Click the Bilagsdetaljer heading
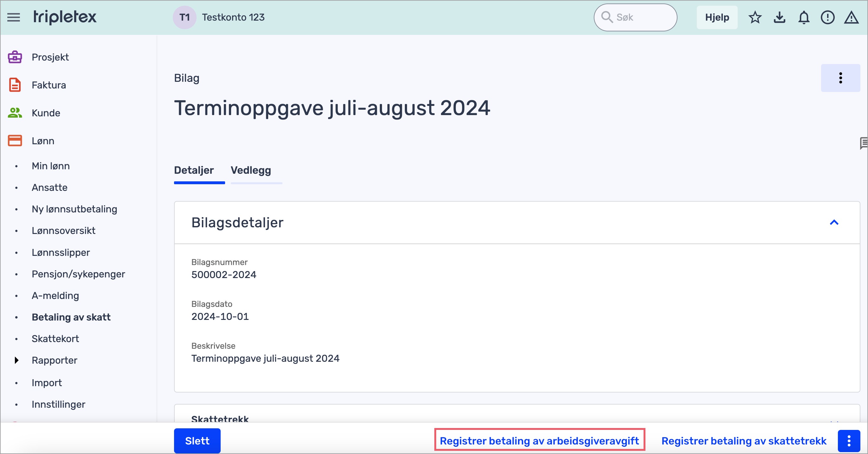 click(x=237, y=223)
